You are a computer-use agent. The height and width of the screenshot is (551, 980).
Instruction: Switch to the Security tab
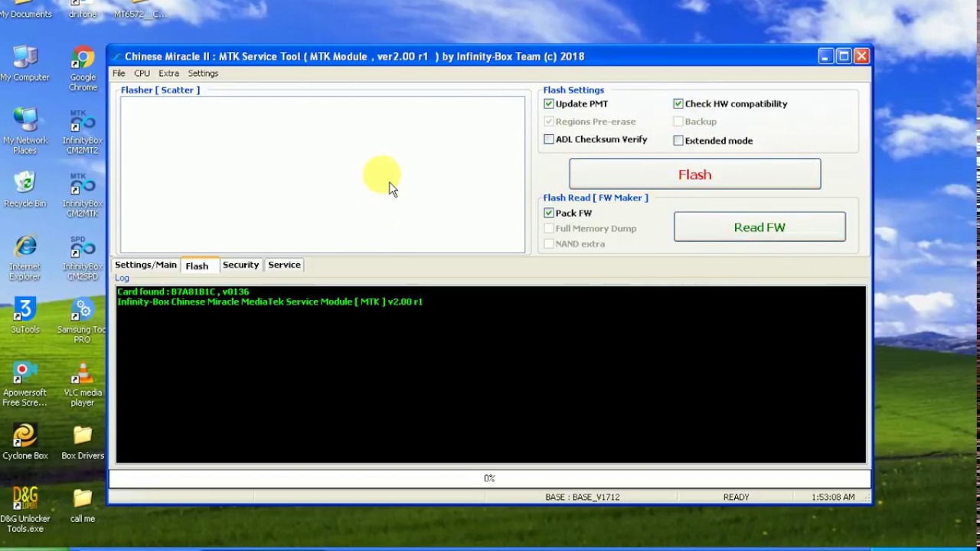(240, 265)
